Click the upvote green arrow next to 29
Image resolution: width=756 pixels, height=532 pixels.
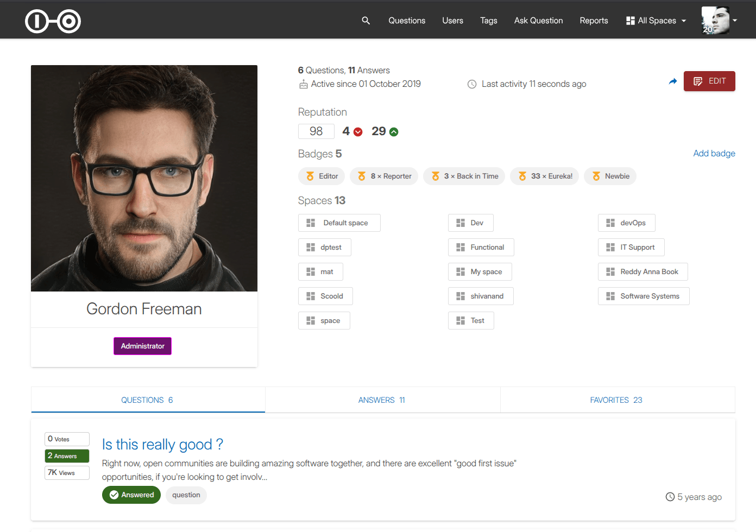(394, 132)
